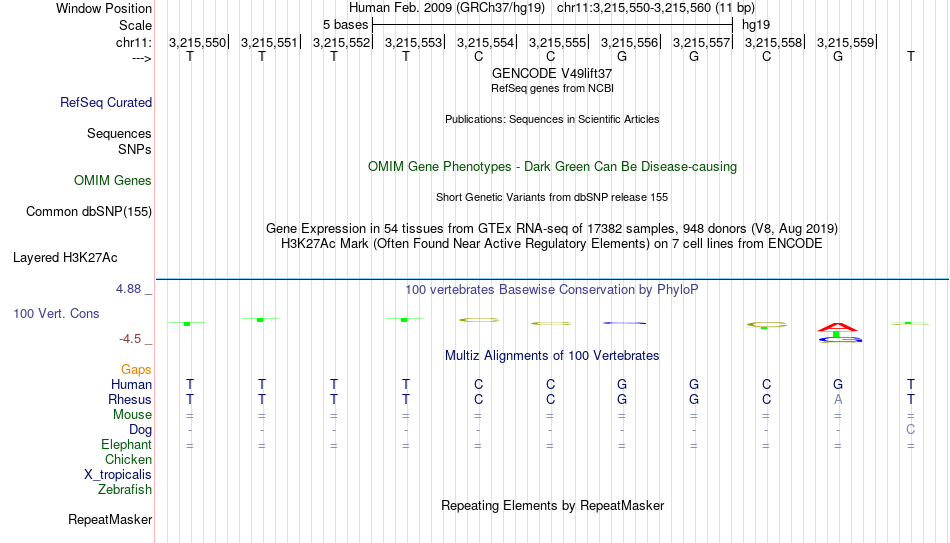
Task: Click the Mouse species row label
Action: 133,415
